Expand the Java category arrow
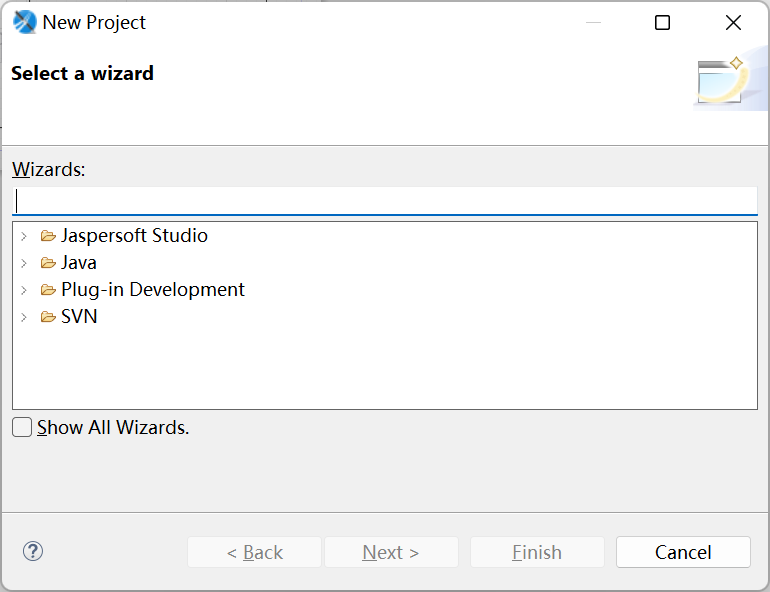 pos(24,263)
